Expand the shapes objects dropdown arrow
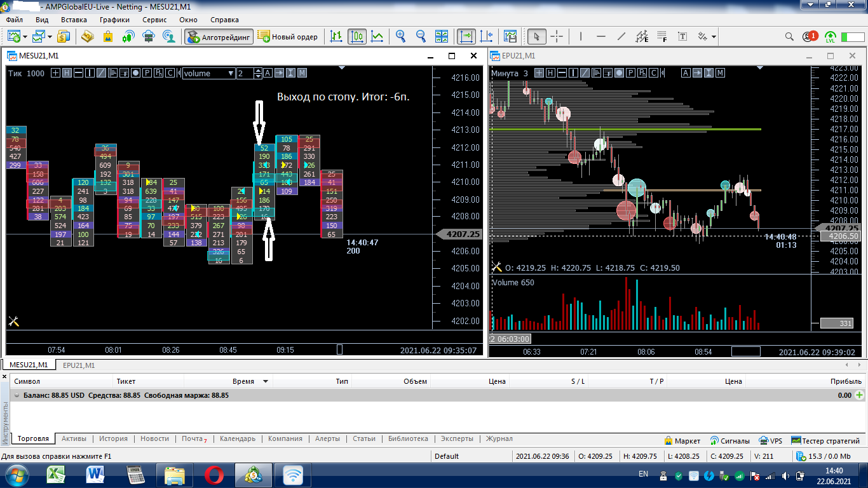 pos(714,36)
